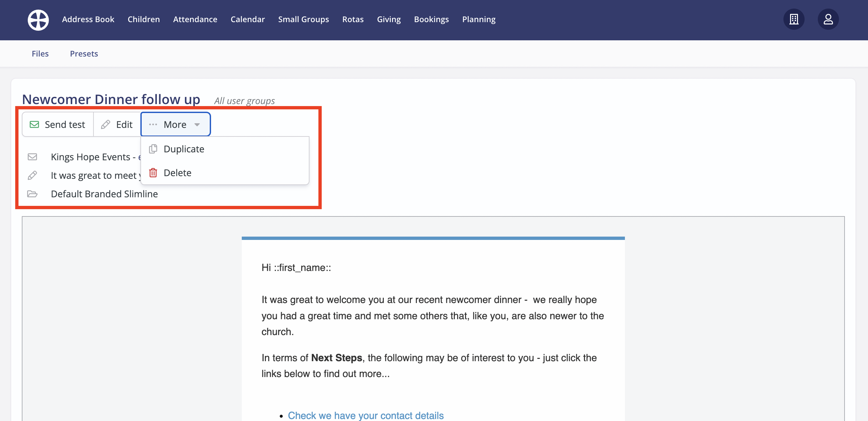Choose Delete from the More menu
The image size is (868, 421).
177,173
